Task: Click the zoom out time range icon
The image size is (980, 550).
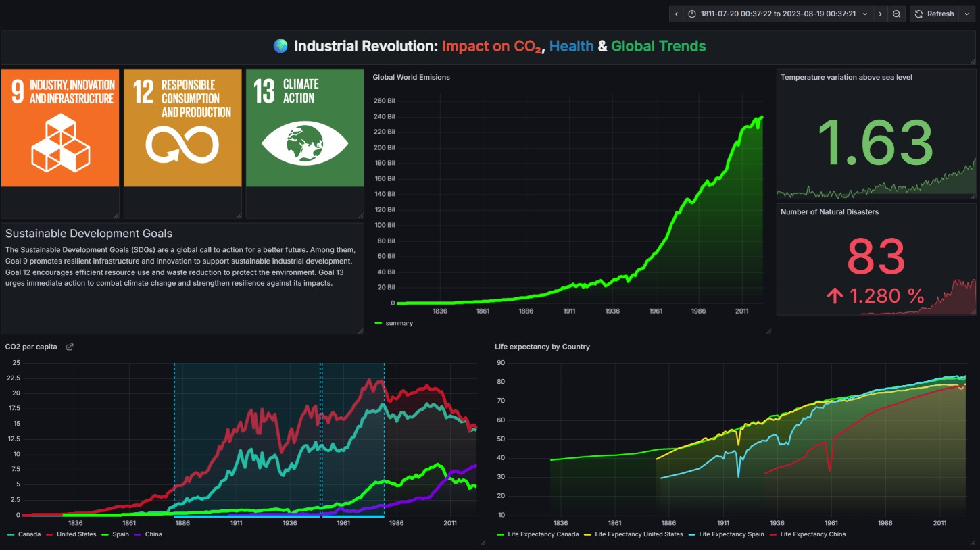Action: (x=896, y=14)
